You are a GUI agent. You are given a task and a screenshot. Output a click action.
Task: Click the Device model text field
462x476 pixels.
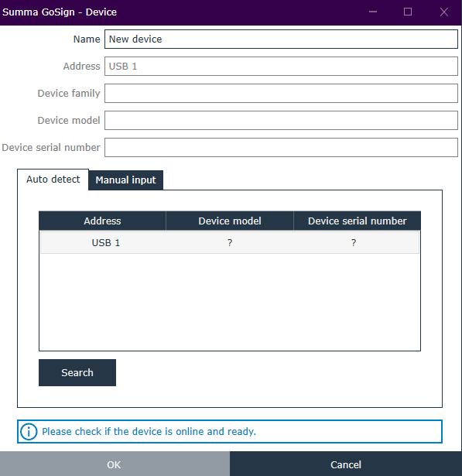pyautogui.click(x=281, y=120)
